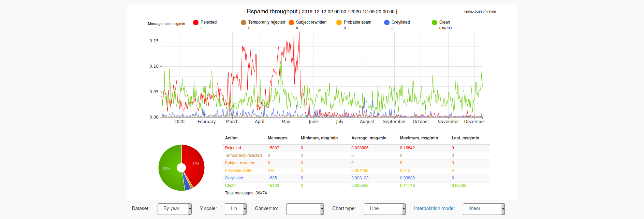Screen dimensions: 644x219
Task: Toggle the Temporarily rejected brown legend dot
Action: pos(244,23)
